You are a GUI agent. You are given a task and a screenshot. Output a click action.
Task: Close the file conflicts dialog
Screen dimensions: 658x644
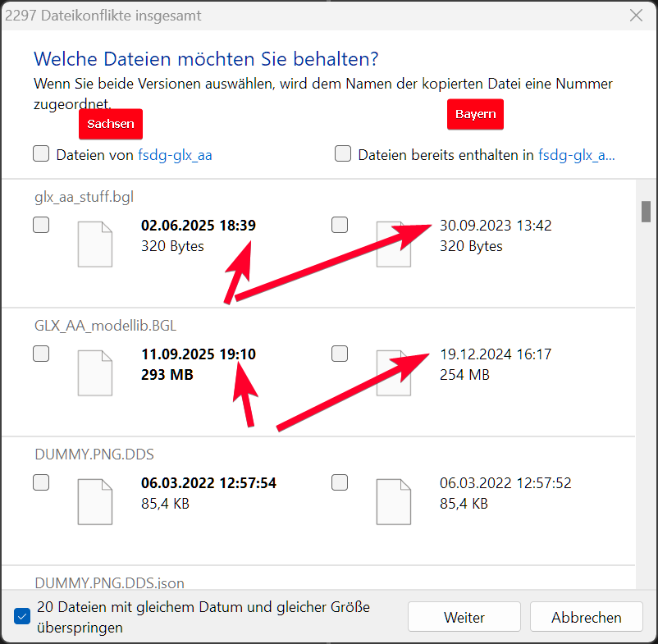636,16
